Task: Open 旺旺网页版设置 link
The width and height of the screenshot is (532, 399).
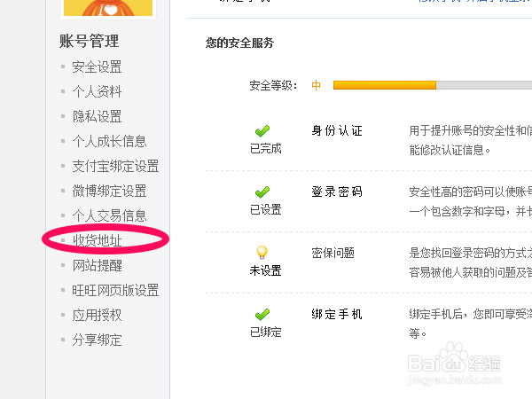Action: pyautogui.click(x=116, y=291)
